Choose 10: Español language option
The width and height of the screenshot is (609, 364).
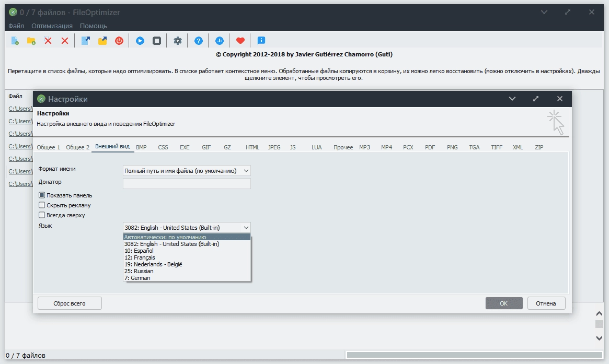click(x=187, y=251)
